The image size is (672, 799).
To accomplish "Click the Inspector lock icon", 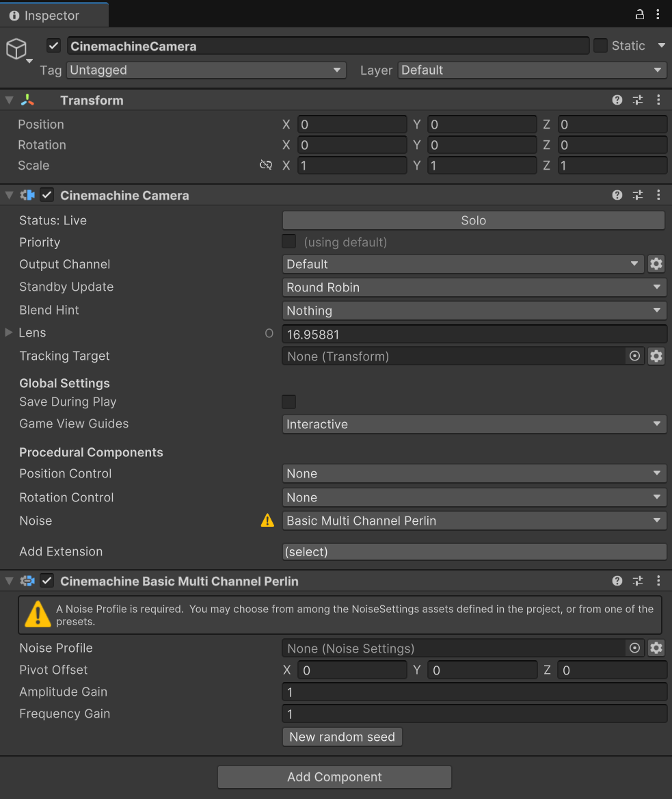I will [639, 14].
